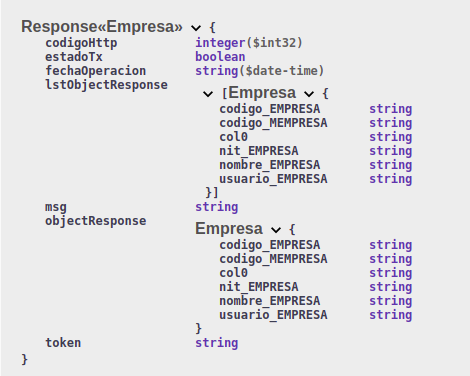The height and width of the screenshot is (376, 470).
Task: Collapse the Empresa chevron inside lstObjectResponse array
Action: click(x=309, y=94)
